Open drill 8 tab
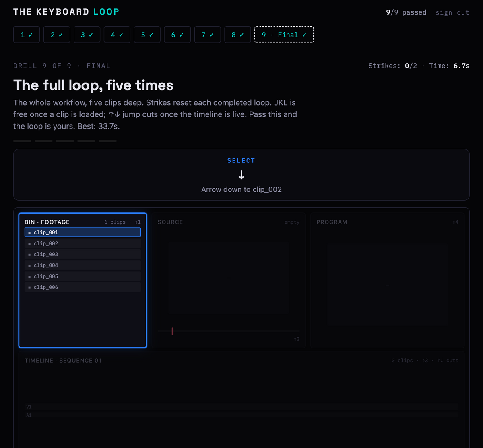The height and width of the screenshot is (448, 483). point(238,35)
